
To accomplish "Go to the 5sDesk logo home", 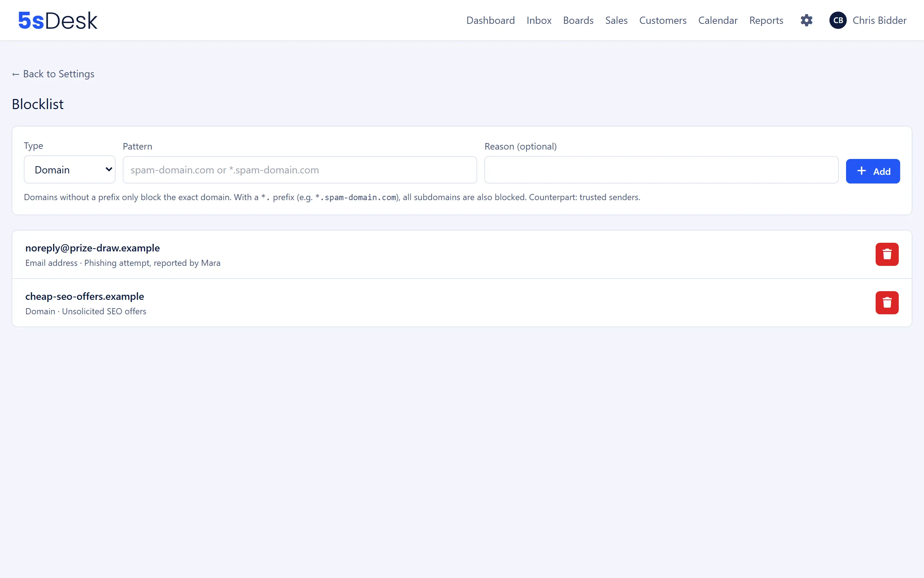I will pos(58,20).
